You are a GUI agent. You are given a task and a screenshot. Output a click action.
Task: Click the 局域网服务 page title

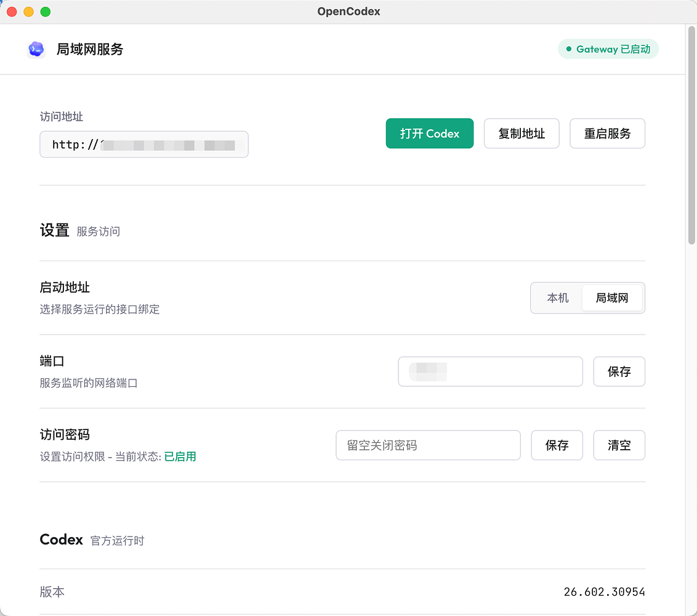pos(90,49)
